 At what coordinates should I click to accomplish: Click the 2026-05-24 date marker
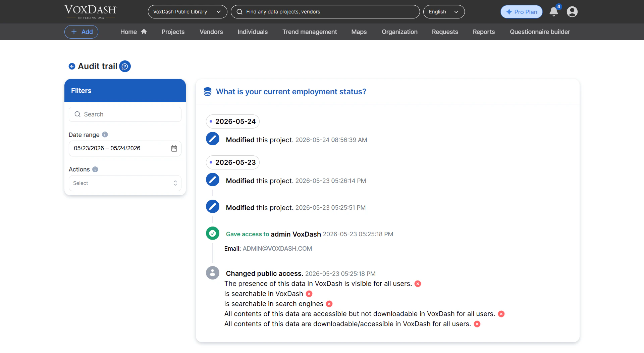(233, 121)
